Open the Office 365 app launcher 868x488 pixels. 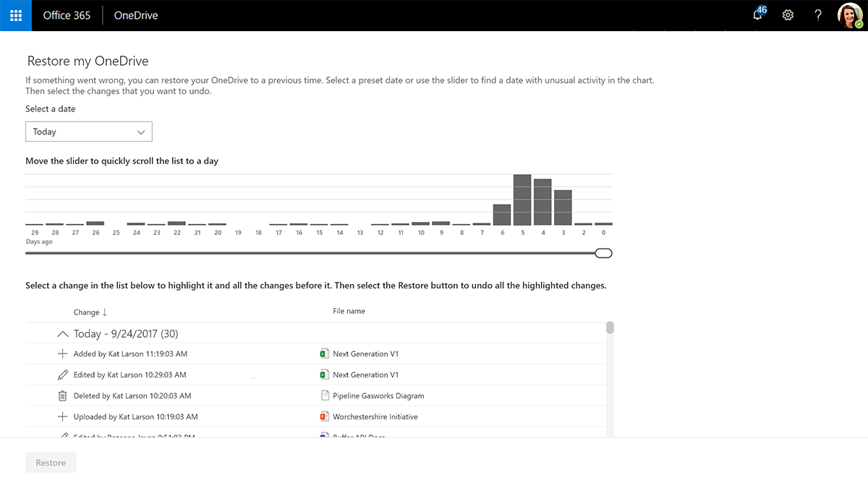pos(16,15)
